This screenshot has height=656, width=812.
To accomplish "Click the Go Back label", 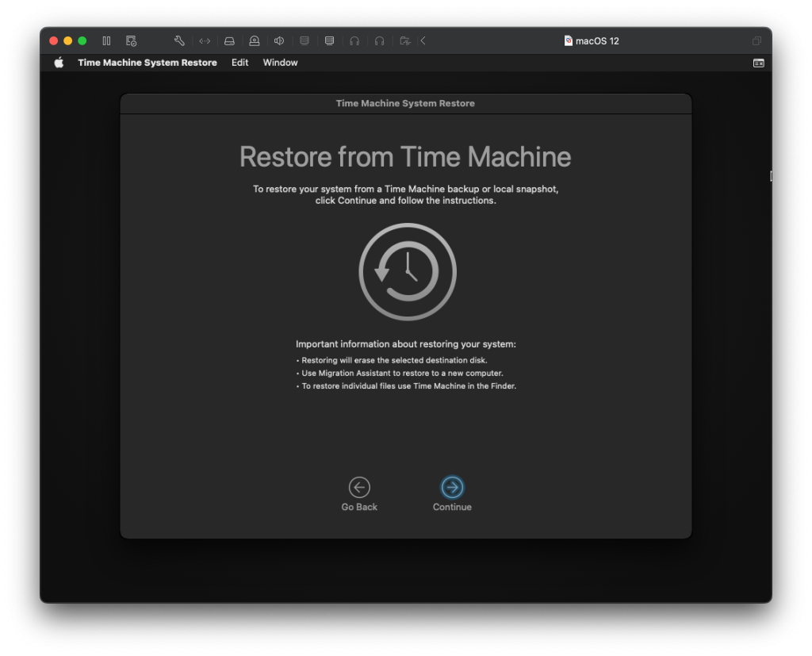I will click(359, 508).
